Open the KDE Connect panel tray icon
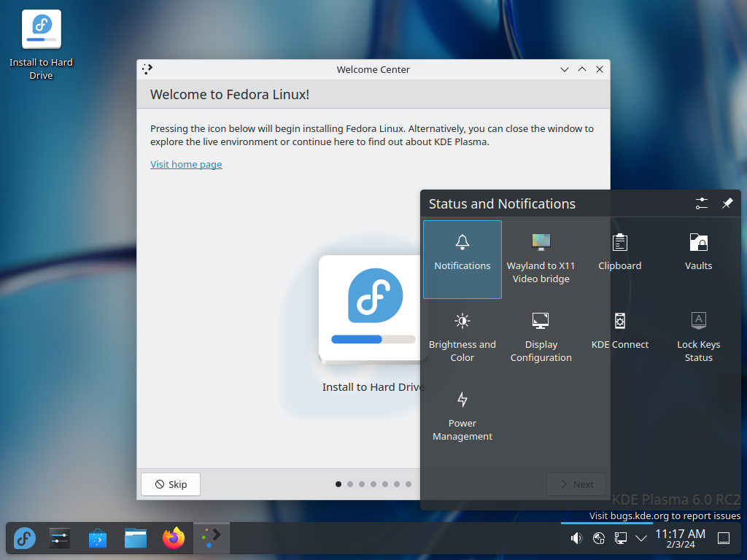This screenshot has height=560, width=747. pyautogui.click(x=598, y=538)
